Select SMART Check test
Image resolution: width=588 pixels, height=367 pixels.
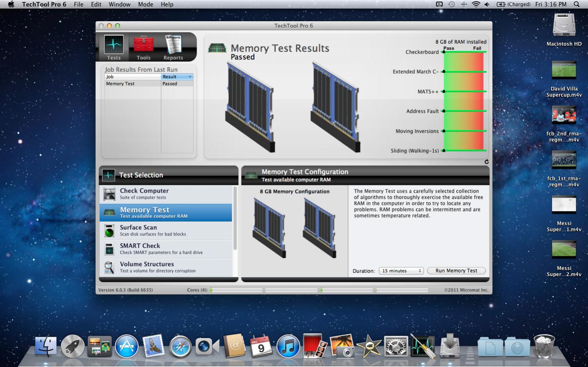tap(166, 249)
